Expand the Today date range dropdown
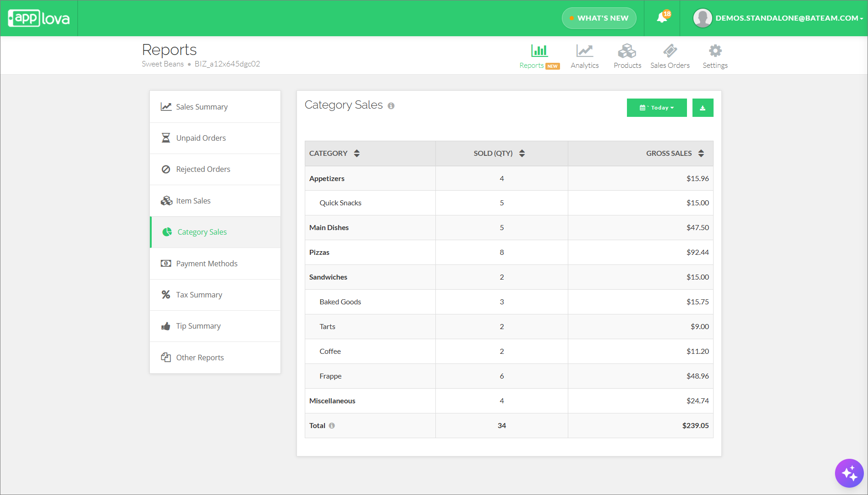 click(656, 108)
